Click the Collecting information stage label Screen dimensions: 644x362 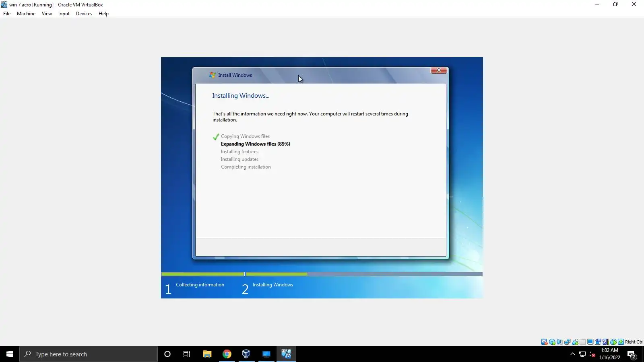click(x=200, y=285)
